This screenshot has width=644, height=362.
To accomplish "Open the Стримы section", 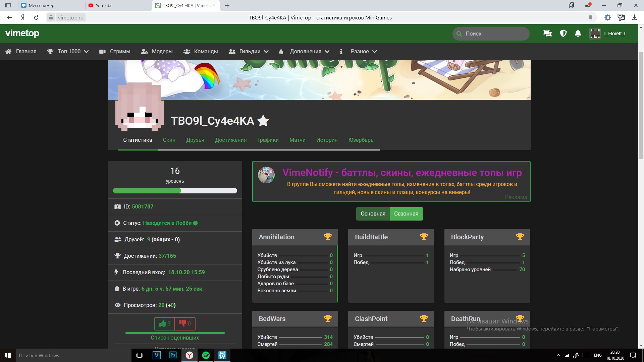I will pos(115,51).
